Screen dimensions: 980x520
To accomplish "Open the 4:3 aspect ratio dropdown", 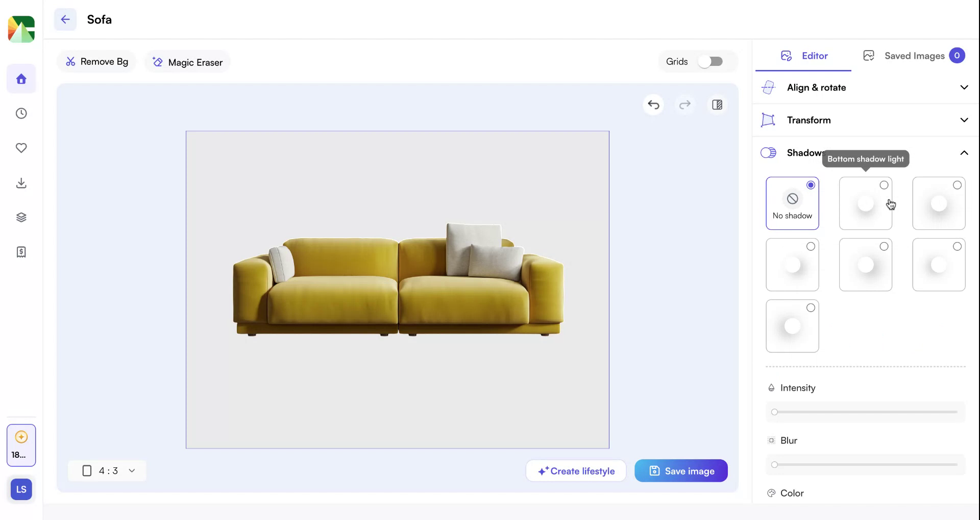I will tap(107, 470).
